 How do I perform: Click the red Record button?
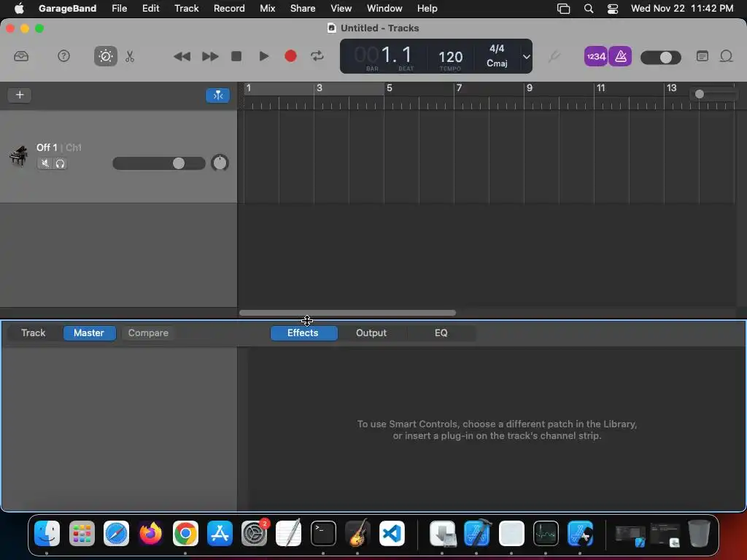(290, 56)
